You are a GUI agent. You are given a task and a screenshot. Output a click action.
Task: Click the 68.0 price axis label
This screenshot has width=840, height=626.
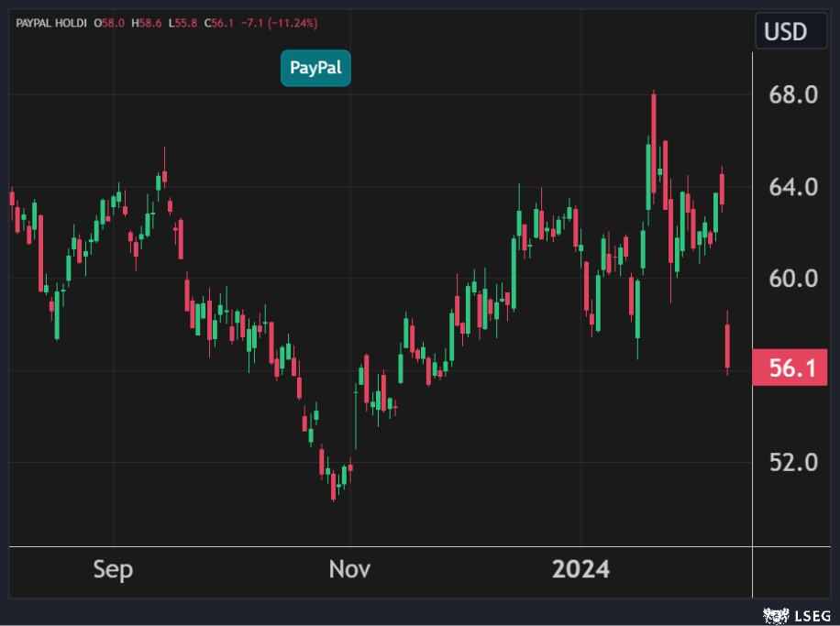[x=792, y=95]
